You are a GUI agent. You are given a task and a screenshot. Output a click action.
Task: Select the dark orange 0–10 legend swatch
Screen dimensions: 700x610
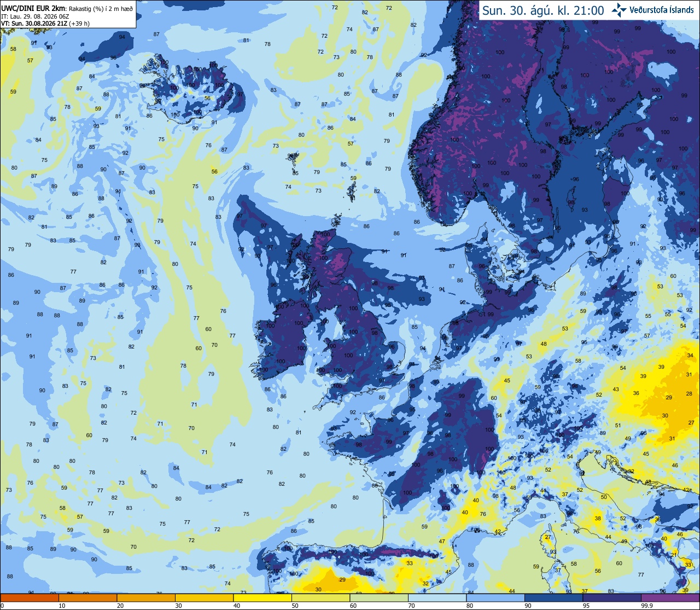30,597
